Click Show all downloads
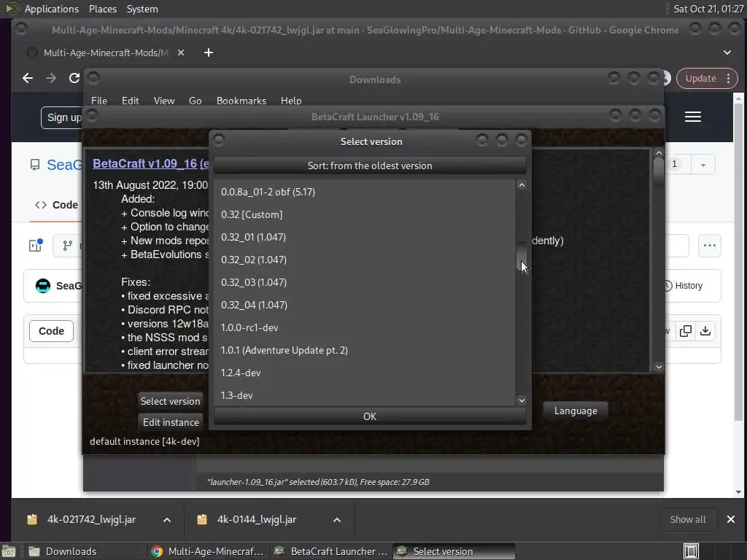Image resolution: width=747 pixels, height=560 pixels. 688,519
